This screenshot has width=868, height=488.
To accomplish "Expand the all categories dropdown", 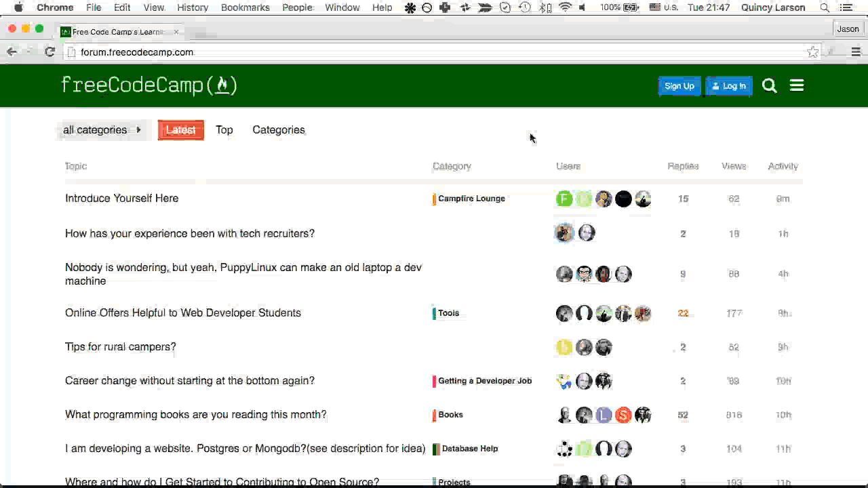I will pos(102,129).
